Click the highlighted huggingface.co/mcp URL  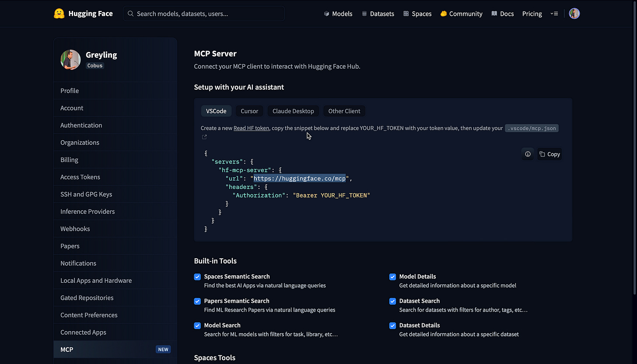(300, 178)
